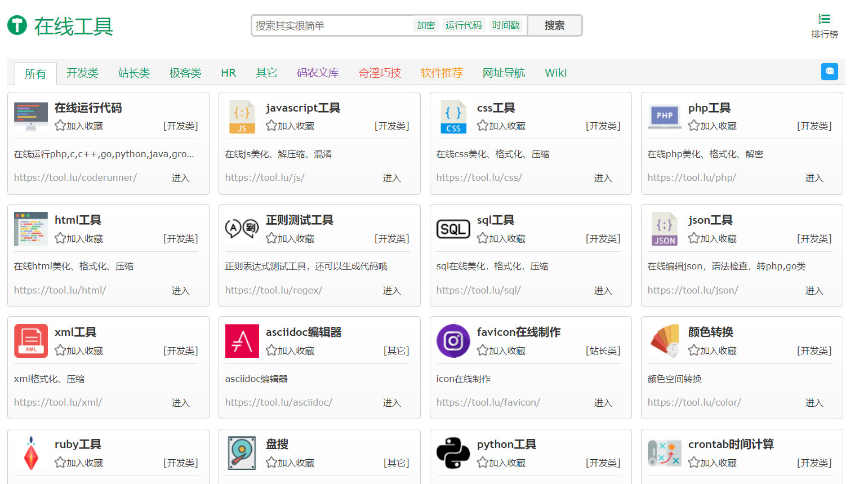Open the 在线运行代码 monitor icon
The height and width of the screenshot is (484, 868).
pyautogui.click(x=31, y=117)
